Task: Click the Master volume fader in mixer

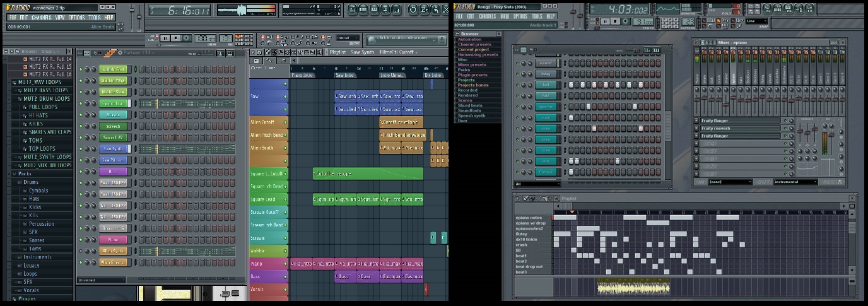Action: pos(698,98)
